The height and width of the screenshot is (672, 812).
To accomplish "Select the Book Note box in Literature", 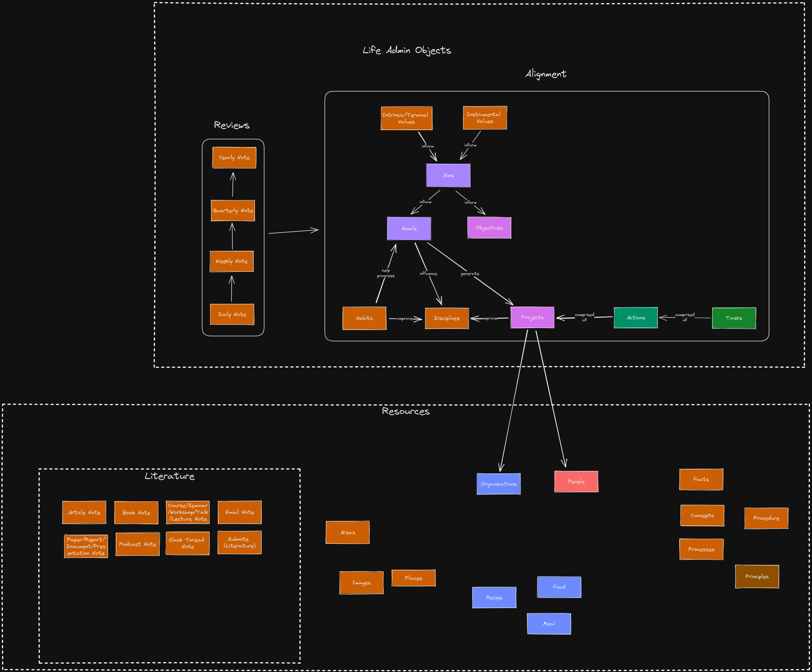I will [x=136, y=512].
